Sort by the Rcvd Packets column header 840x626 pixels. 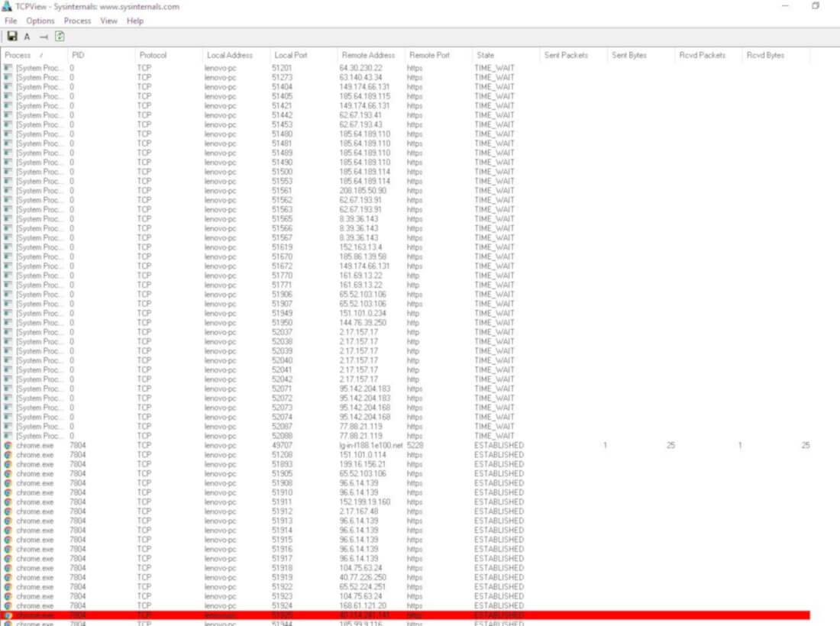coord(709,55)
